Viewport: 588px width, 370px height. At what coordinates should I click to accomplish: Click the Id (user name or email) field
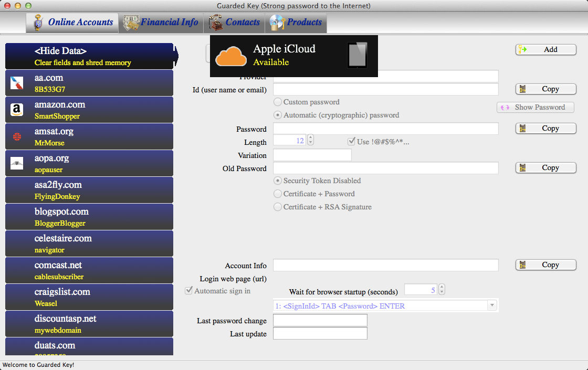(385, 89)
